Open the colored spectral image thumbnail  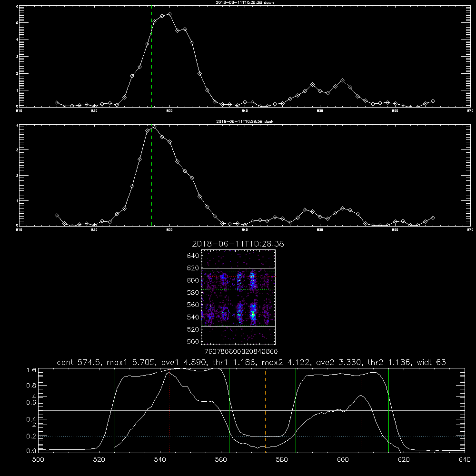pos(238,297)
